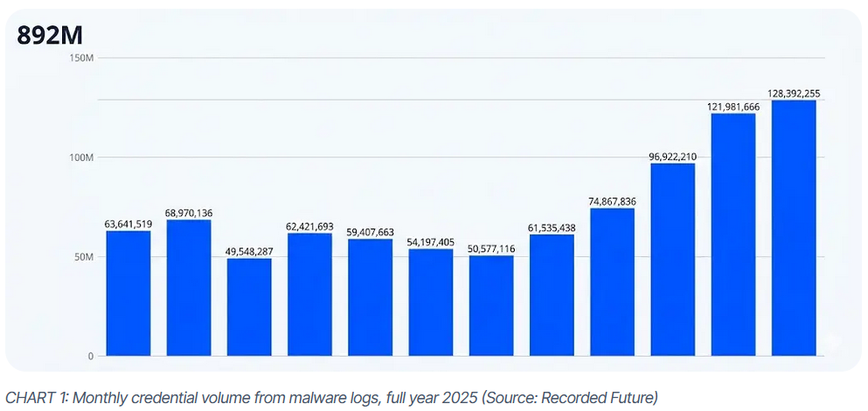Click the bar showing 59,407,663
The height and width of the screenshot is (411, 868).
[370, 297]
